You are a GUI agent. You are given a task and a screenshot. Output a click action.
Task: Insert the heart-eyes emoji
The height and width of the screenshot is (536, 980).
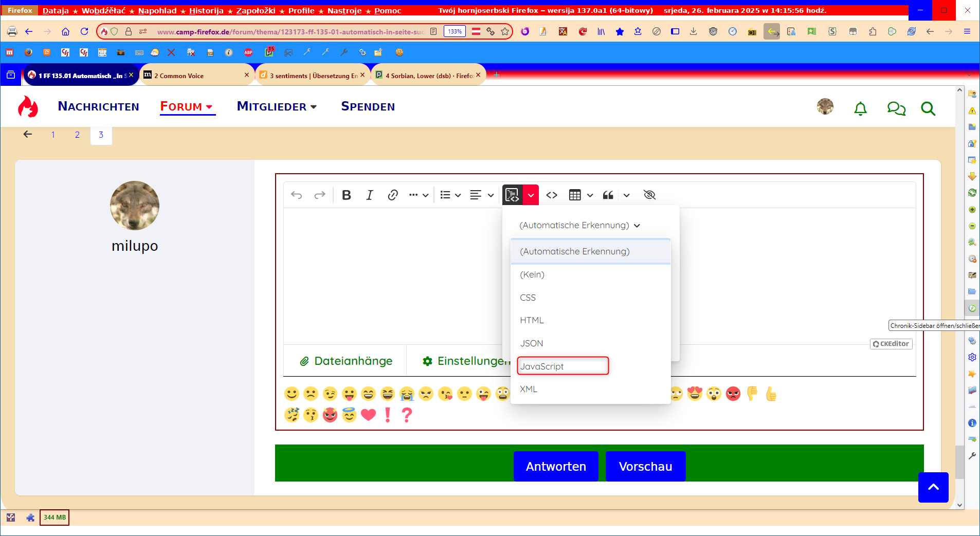695,394
